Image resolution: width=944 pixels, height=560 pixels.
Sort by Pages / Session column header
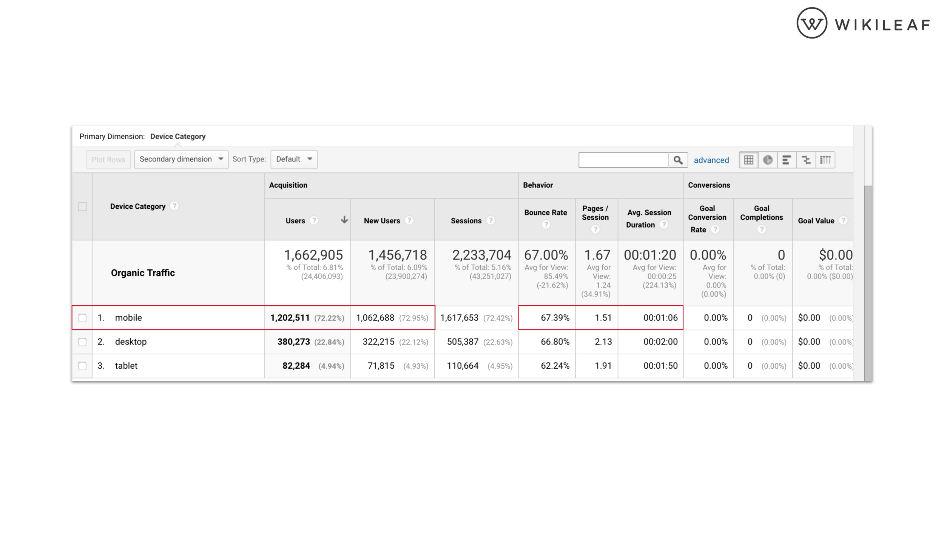595,213
